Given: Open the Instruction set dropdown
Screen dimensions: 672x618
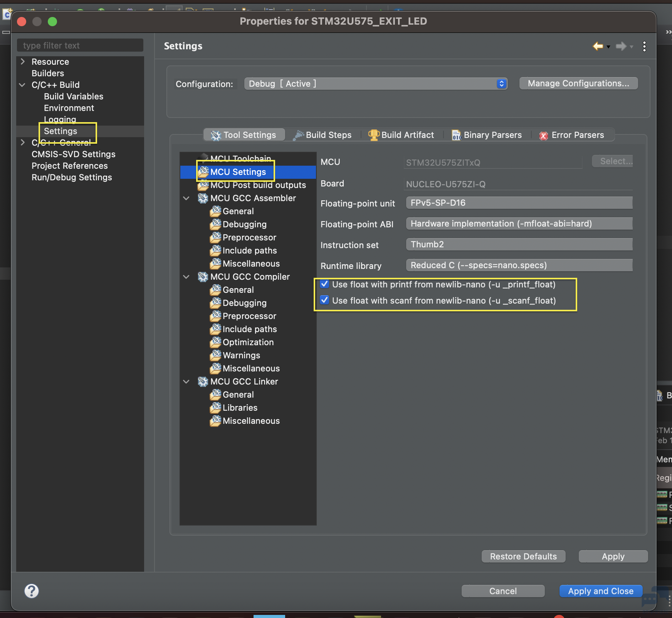Looking at the screenshot, I should coord(519,244).
